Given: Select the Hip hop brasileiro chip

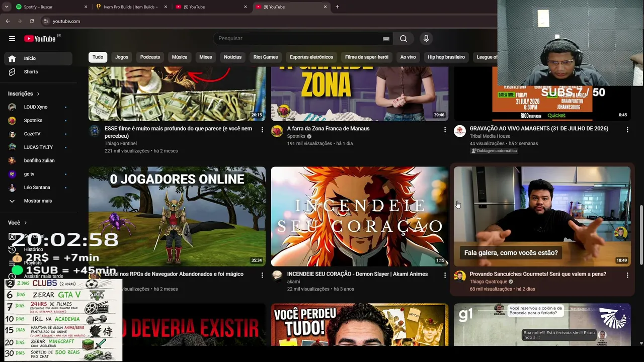Looking at the screenshot, I should click(x=446, y=57).
